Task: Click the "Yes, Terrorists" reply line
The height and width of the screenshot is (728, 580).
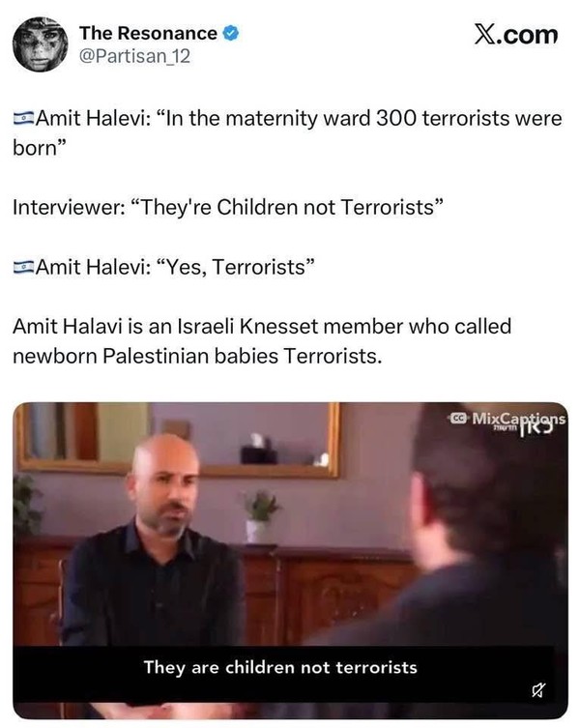Action: (x=164, y=267)
